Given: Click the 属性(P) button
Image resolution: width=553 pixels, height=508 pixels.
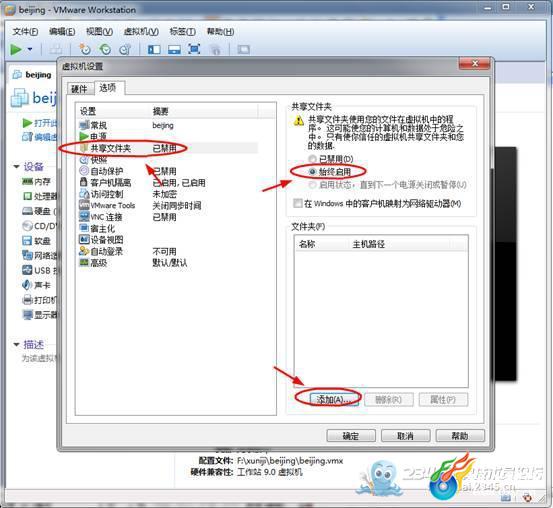Looking at the screenshot, I should click(443, 400).
